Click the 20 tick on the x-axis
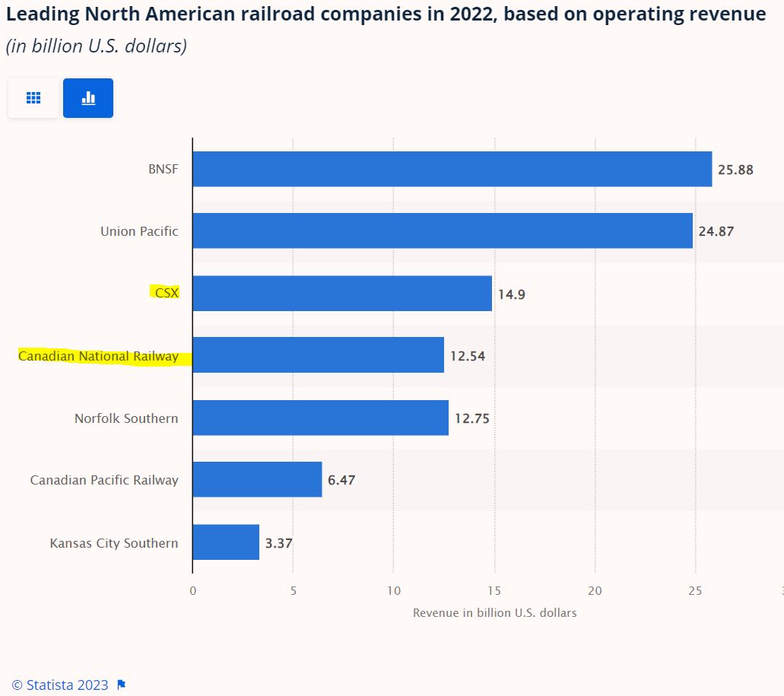The height and width of the screenshot is (696, 784). (595, 590)
